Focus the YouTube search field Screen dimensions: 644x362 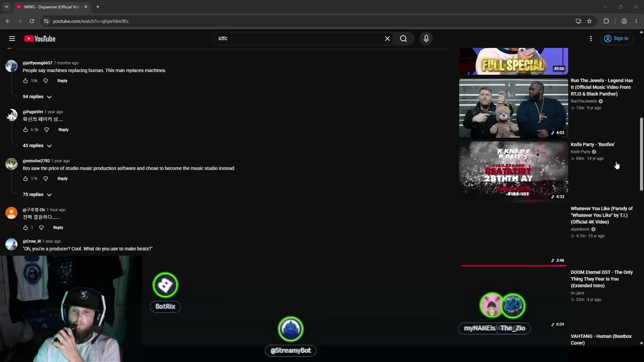(x=299, y=39)
